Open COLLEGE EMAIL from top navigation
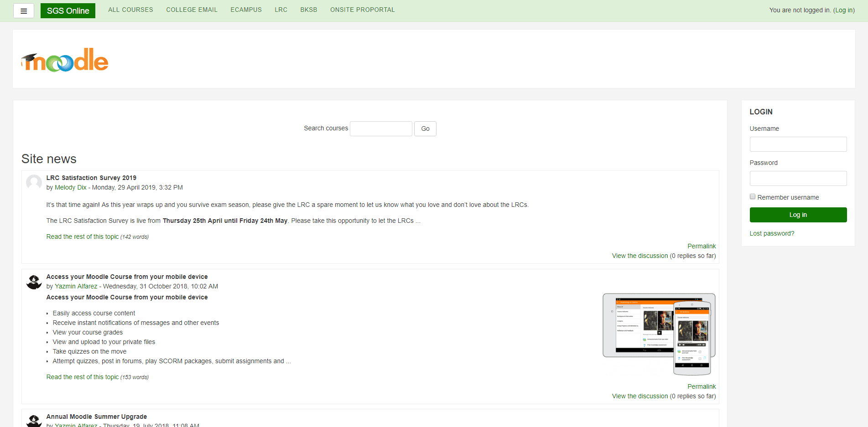Viewport: 868px width, 427px height. [x=192, y=10]
